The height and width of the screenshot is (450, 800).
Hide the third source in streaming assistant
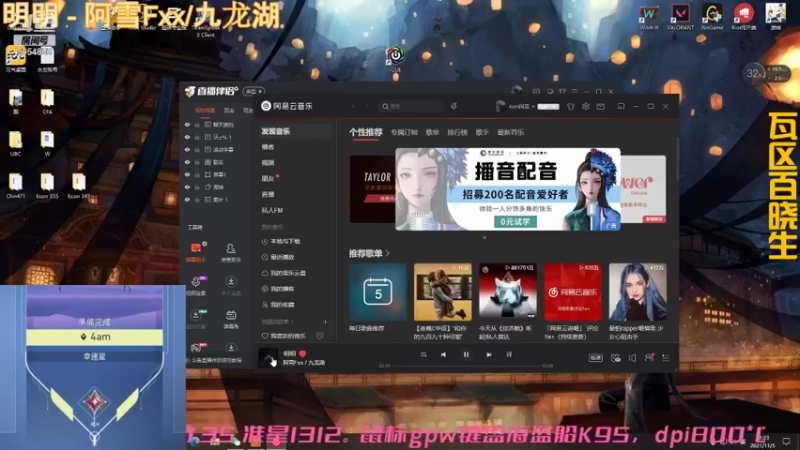click(x=187, y=149)
